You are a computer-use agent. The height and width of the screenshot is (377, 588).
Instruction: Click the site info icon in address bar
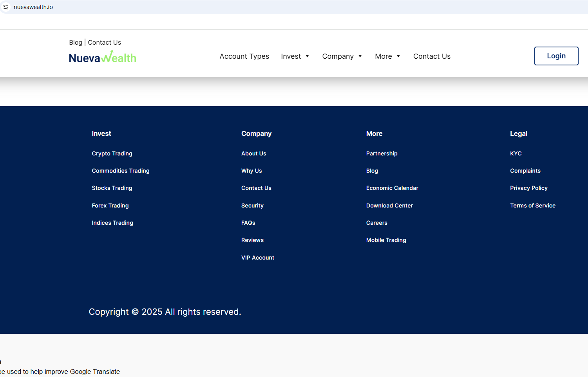pyautogui.click(x=6, y=7)
